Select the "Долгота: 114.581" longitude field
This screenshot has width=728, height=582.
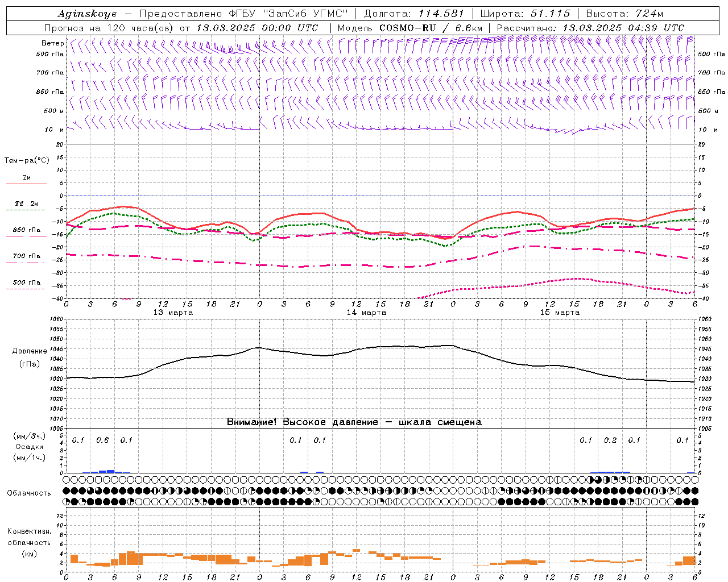tap(414, 14)
